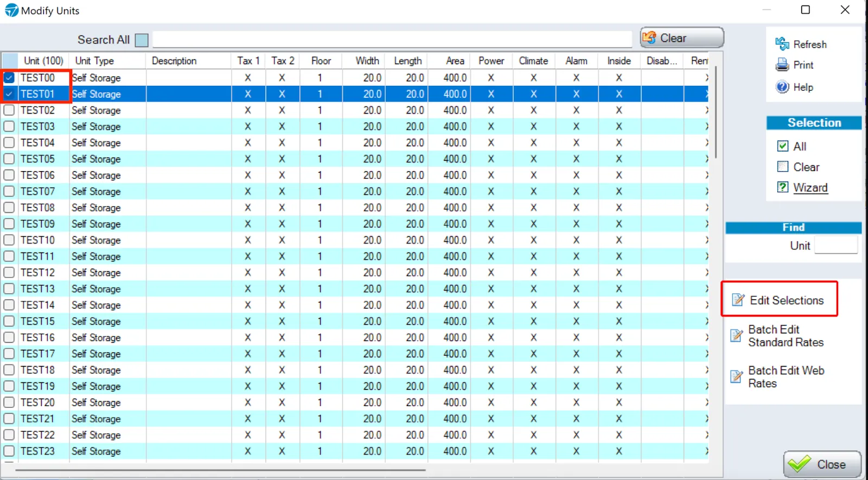The width and height of the screenshot is (868, 480).
Task: Click the Batch Edit Web Rates icon
Action: [736, 377]
